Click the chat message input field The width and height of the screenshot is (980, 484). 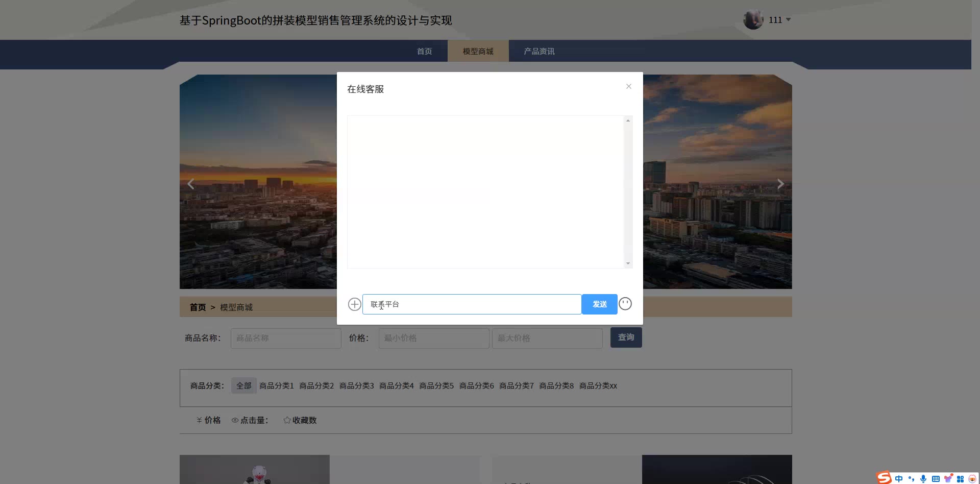(472, 304)
